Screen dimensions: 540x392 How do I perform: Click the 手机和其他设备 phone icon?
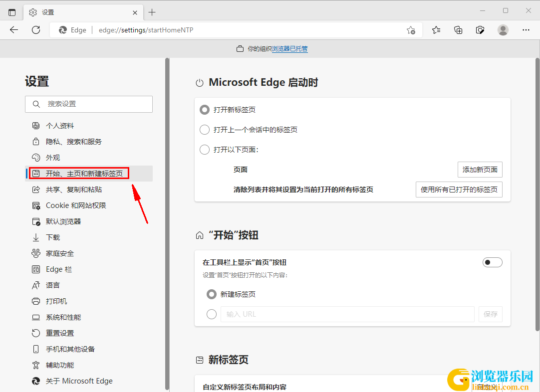pyautogui.click(x=36, y=349)
